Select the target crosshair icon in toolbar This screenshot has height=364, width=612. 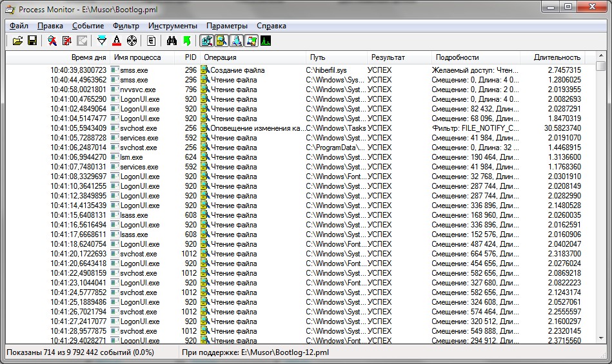coord(132,41)
